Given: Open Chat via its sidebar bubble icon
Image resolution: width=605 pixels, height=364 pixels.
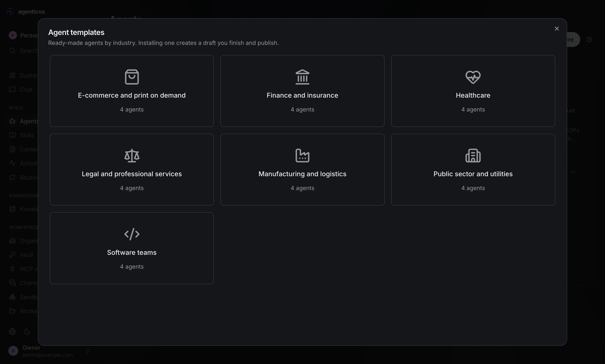Looking at the screenshot, I should pyautogui.click(x=12, y=90).
